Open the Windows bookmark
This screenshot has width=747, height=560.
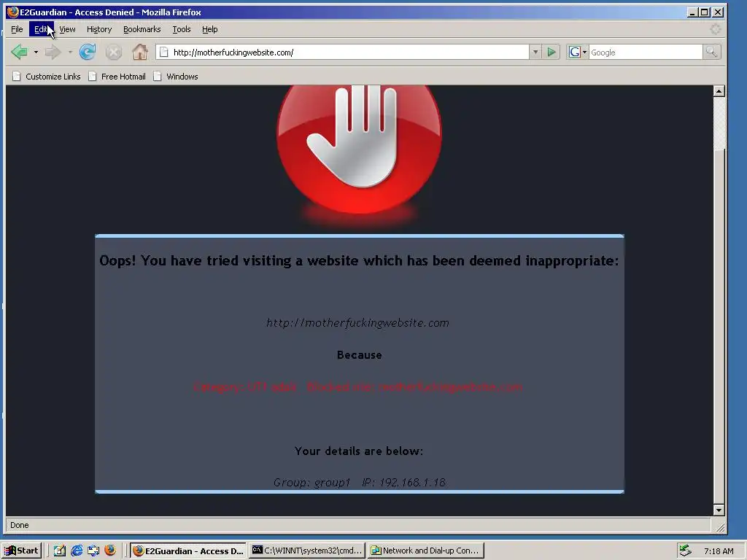[x=176, y=76]
